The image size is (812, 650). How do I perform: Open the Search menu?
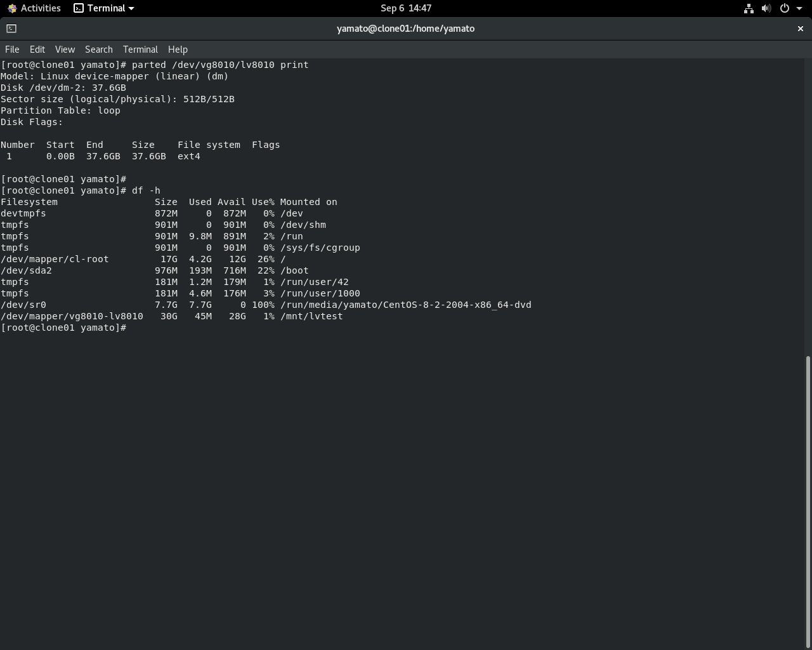tap(99, 50)
